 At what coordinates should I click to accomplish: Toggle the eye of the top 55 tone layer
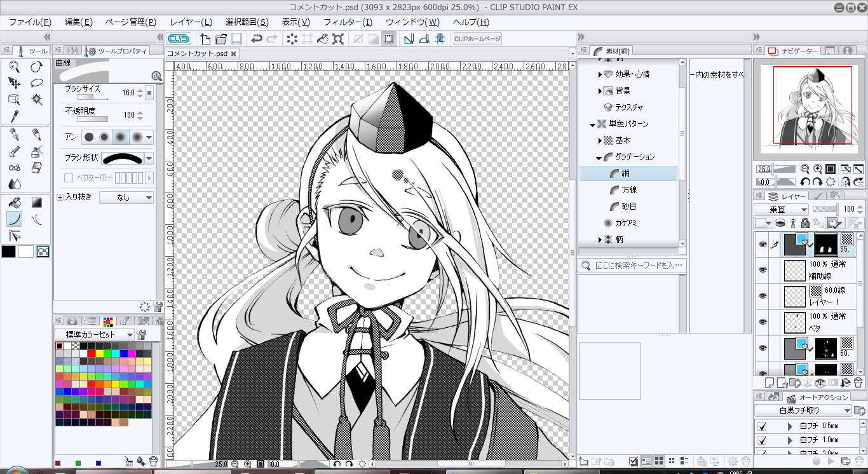pos(763,244)
